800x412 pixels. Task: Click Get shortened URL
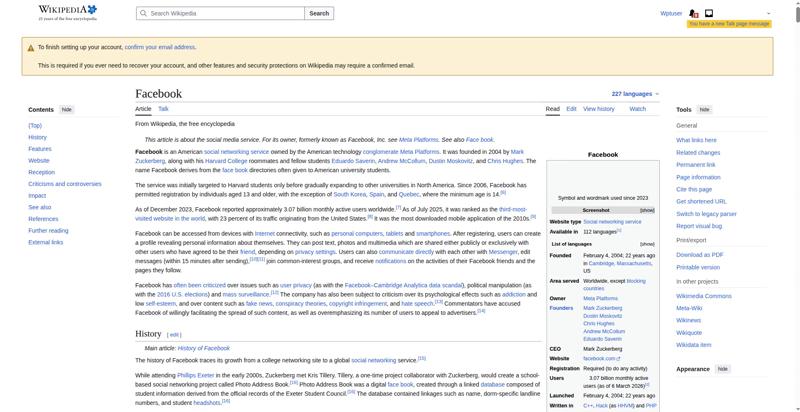[x=702, y=201]
